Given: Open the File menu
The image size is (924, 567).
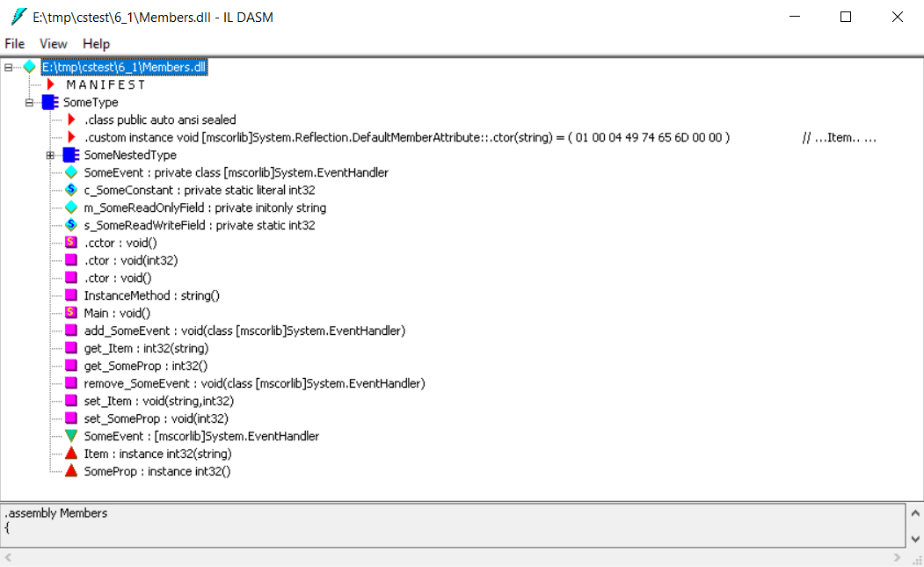Looking at the screenshot, I should (x=15, y=44).
